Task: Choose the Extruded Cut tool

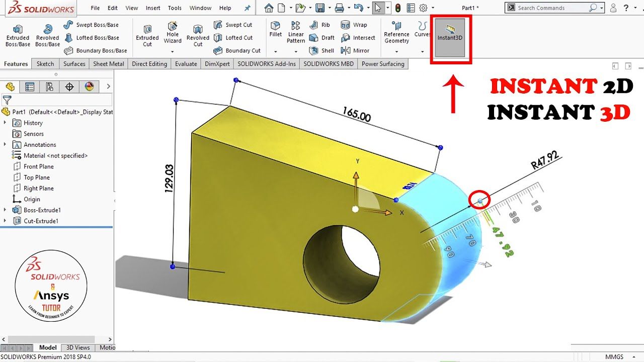Action: 147,35
